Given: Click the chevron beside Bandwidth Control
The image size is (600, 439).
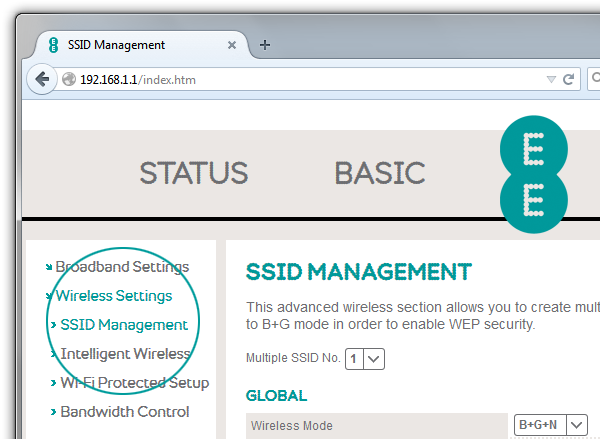Looking at the screenshot, I should pos(53,412).
